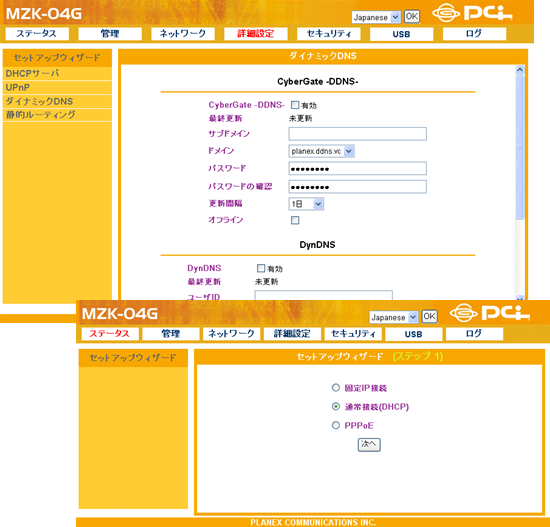This screenshot has height=527, width=550.
Task: Click the 次へ button in the wizard
Action: (x=369, y=445)
